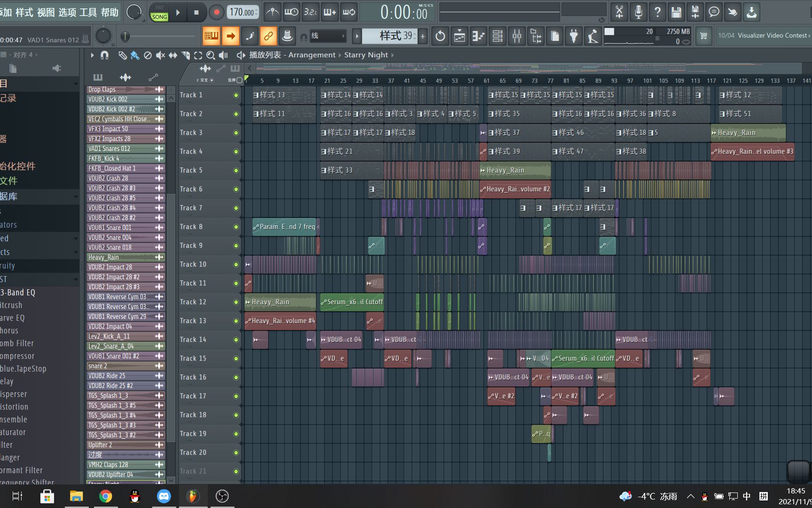The height and width of the screenshot is (508, 812).
Task: Select the playlist Slice tool
Action: click(x=186, y=56)
